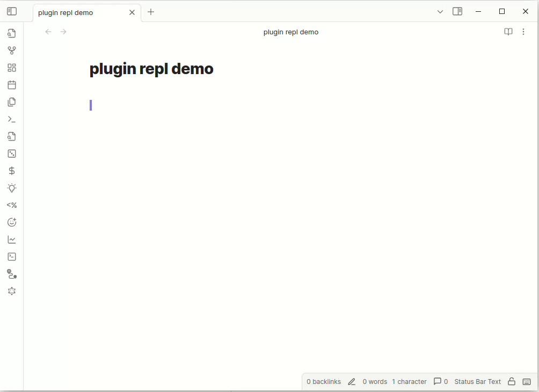
Task: Click the comments bubble icon in status bar
Action: tap(437, 381)
